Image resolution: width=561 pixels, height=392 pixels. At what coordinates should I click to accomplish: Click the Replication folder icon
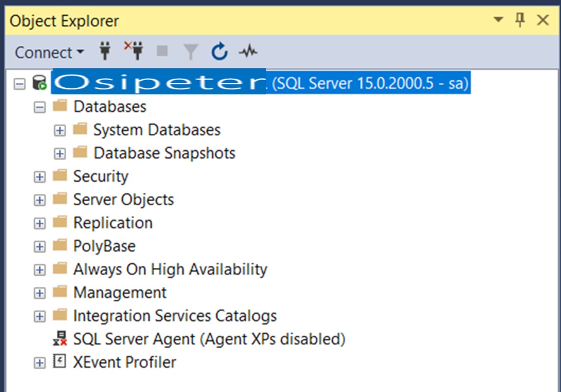pyautogui.click(x=60, y=221)
